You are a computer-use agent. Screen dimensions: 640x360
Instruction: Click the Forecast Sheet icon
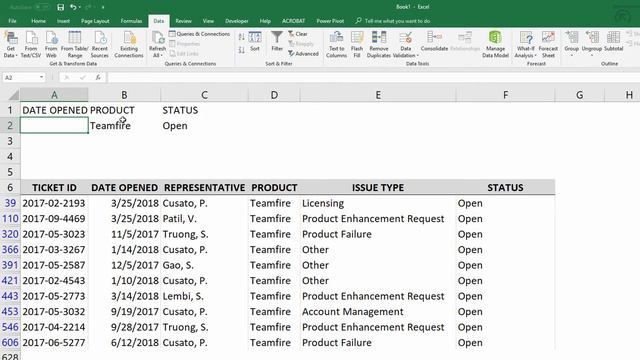(548, 45)
